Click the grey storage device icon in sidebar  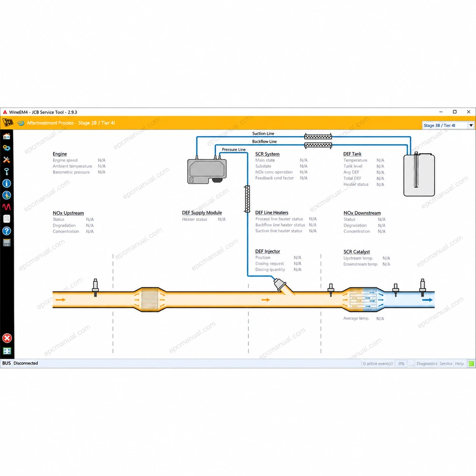pos(7,243)
